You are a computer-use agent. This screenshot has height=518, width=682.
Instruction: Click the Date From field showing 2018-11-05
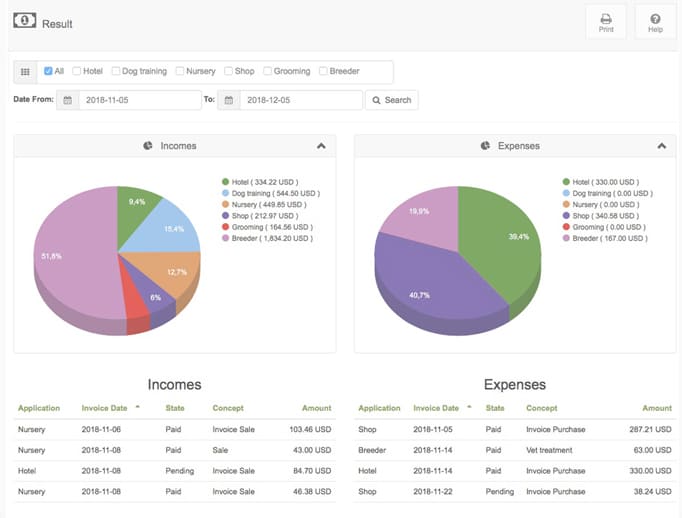[140, 100]
